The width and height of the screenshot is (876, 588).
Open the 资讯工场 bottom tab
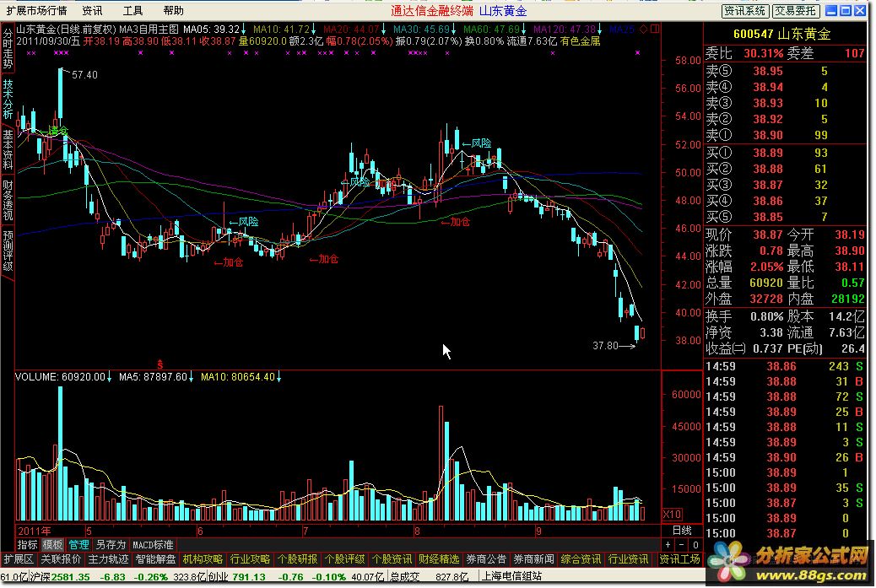[679, 559]
